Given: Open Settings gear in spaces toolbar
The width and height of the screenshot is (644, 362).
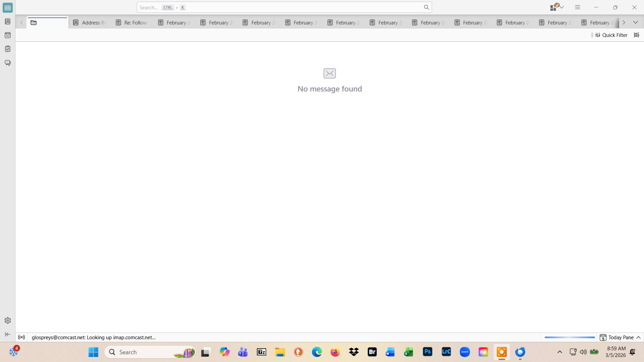Looking at the screenshot, I should 7,320.
